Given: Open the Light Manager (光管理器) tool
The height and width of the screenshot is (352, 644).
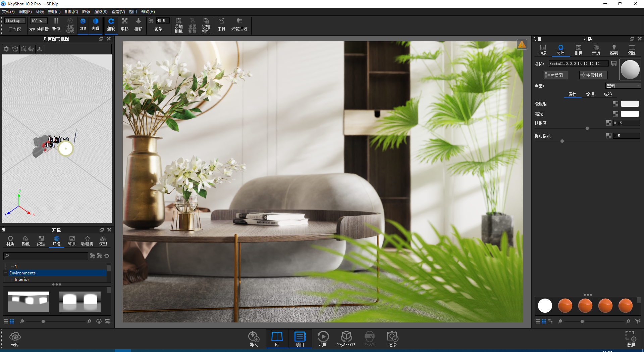Looking at the screenshot, I should (239, 26).
